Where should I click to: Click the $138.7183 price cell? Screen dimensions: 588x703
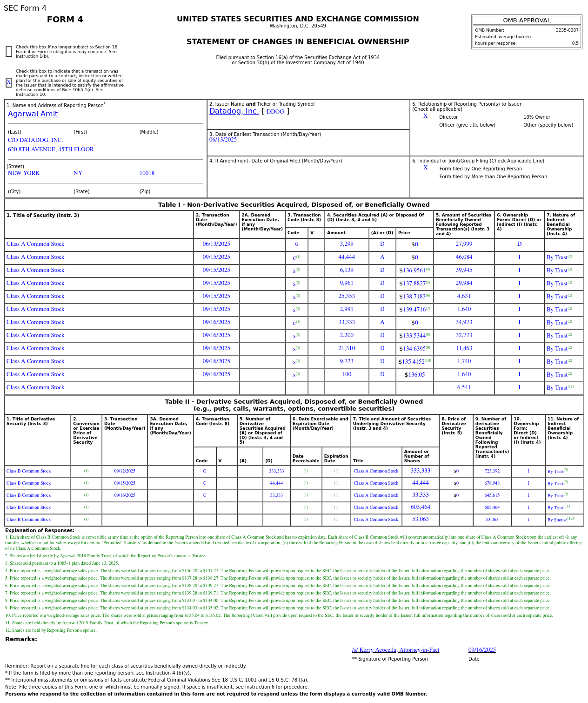(414, 297)
